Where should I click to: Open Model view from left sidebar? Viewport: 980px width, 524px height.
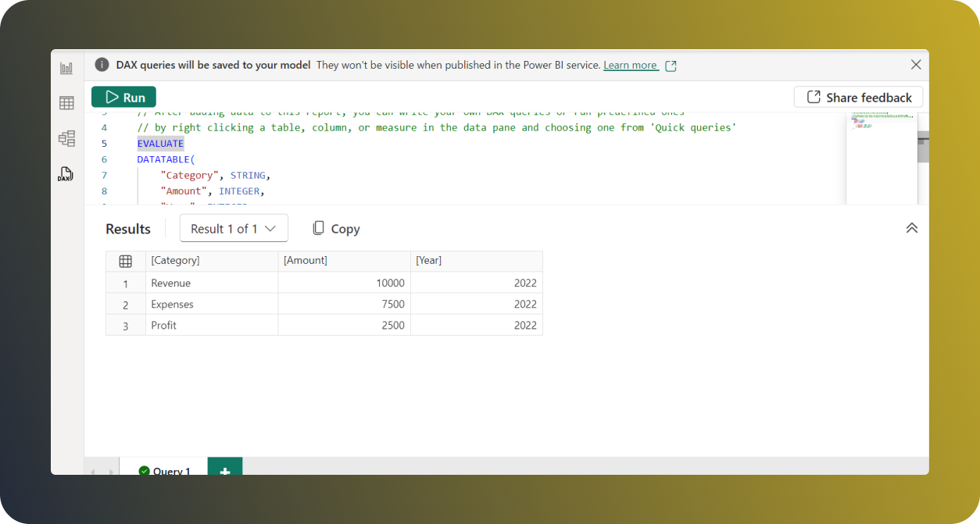66,137
